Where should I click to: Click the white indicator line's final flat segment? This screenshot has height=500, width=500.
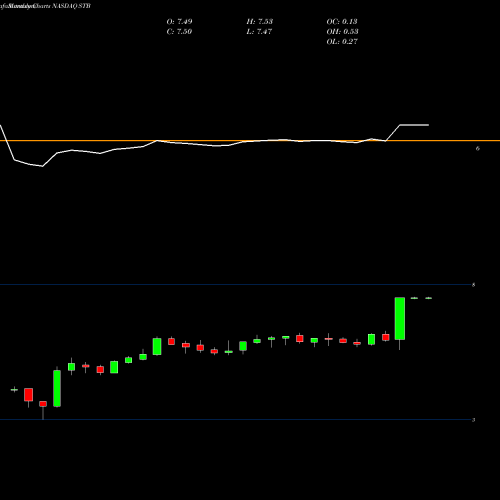414,125
